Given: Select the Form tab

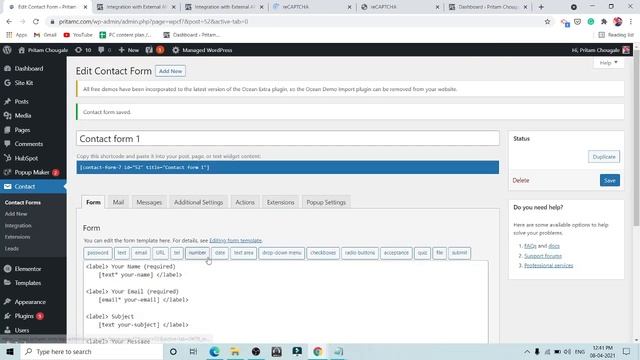Looking at the screenshot, I should click(93, 202).
